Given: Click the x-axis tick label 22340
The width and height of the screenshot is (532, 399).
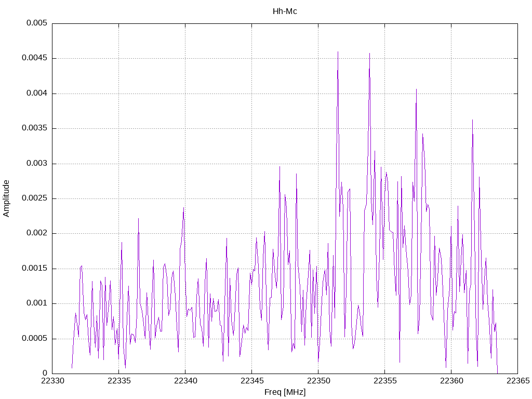Looking at the screenshot, I should point(185,381).
